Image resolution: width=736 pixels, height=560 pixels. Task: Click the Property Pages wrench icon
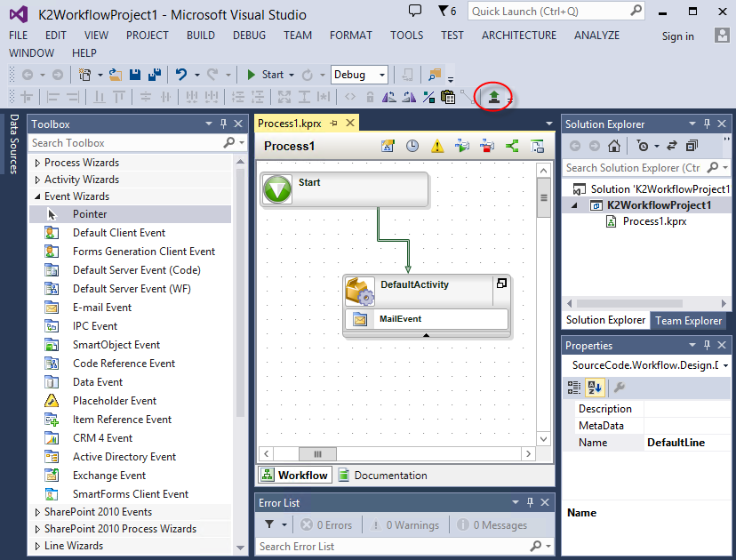tap(620, 388)
